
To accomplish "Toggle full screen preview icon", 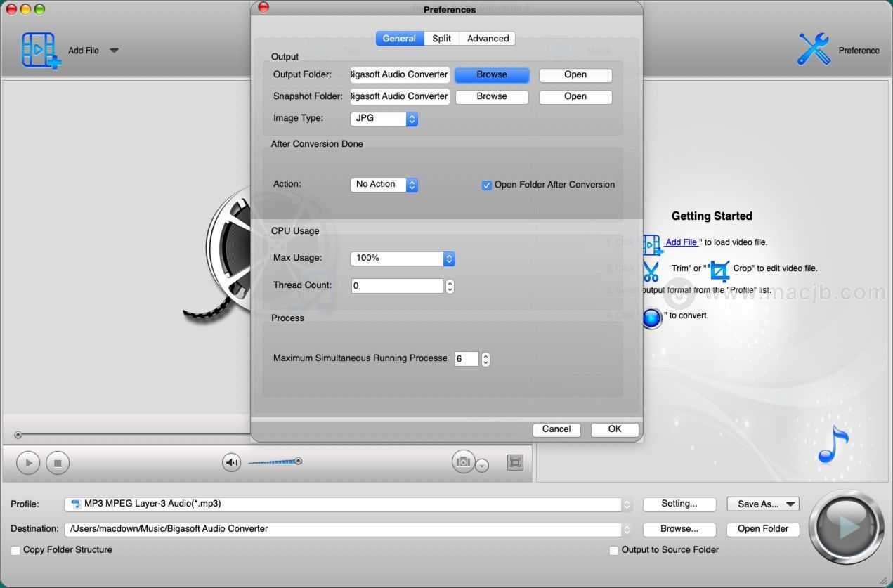I will pyautogui.click(x=515, y=462).
